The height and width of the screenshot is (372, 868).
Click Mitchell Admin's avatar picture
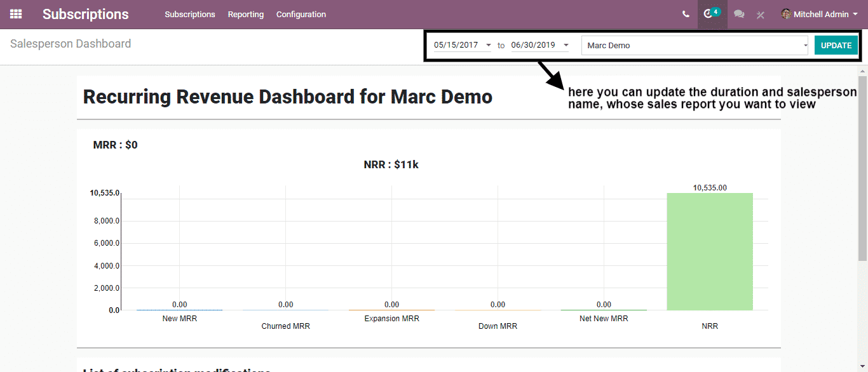(x=787, y=14)
